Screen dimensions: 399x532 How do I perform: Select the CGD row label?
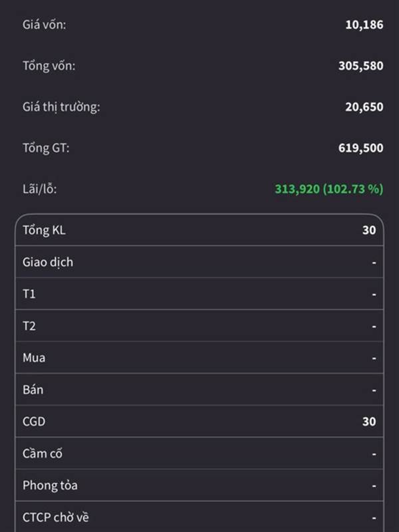coord(34,422)
